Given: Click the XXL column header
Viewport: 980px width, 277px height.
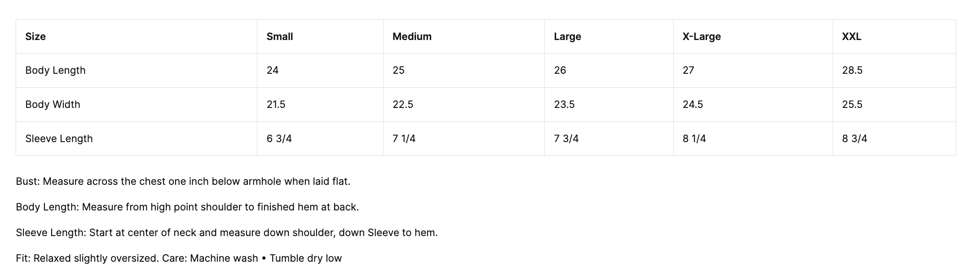Looking at the screenshot, I should pyautogui.click(x=851, y=36).
